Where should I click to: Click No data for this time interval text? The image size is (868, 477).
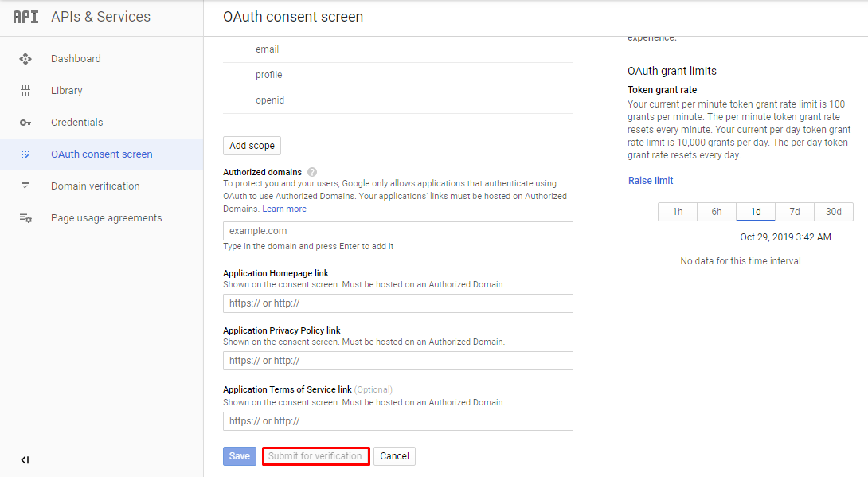(x=740, y=261)
